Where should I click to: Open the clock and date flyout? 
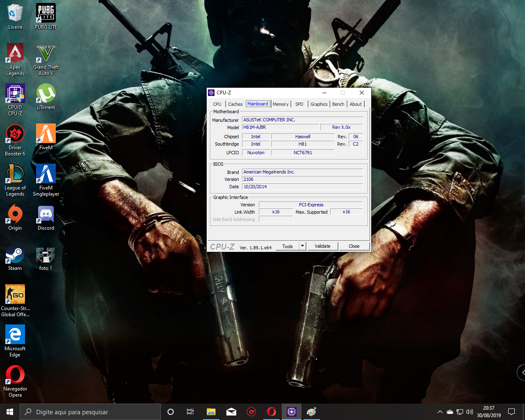pos(489,412)
